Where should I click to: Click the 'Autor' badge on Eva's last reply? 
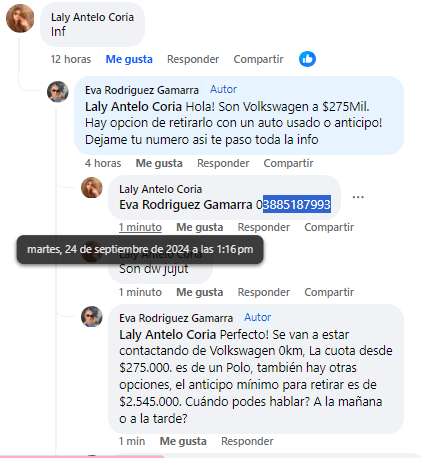coord(258,317)
